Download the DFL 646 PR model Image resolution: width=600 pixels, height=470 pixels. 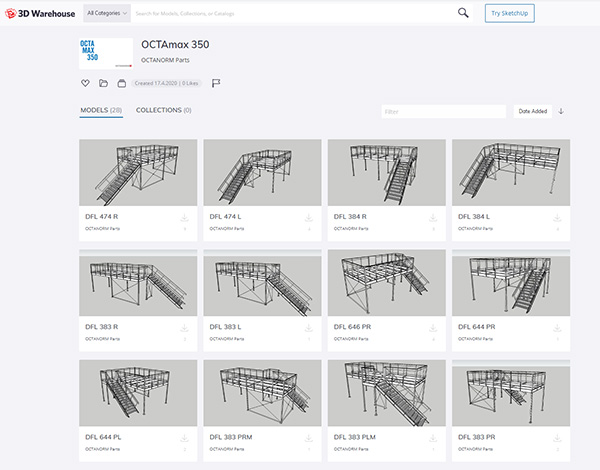(433, 328)
